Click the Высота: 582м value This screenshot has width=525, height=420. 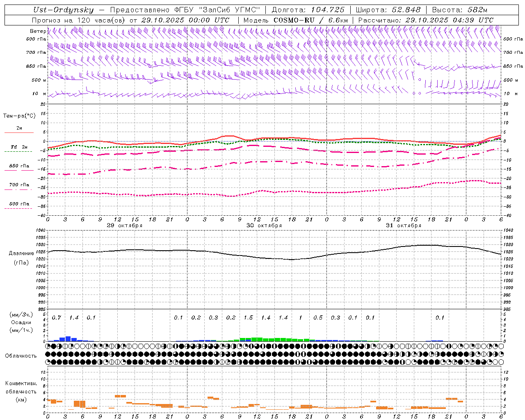click(x=460, y=10)
